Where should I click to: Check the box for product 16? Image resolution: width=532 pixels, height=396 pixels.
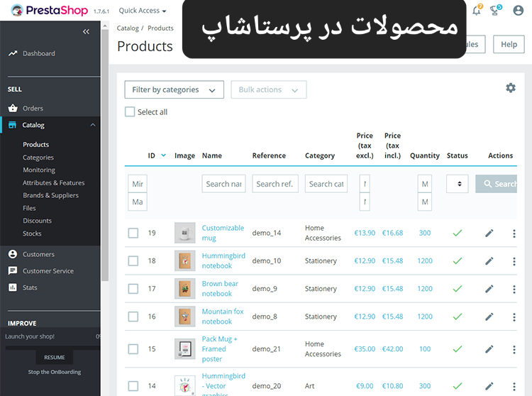coord(133,317)
